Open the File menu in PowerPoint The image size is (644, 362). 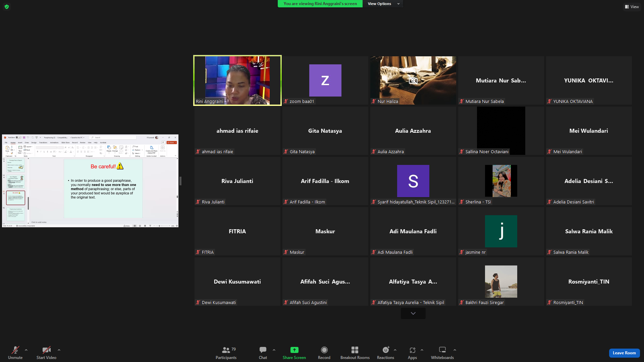coord(6,142)
